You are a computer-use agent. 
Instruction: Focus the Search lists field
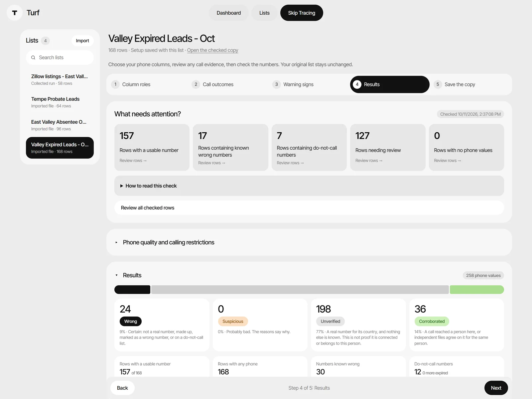coord(60,58)
